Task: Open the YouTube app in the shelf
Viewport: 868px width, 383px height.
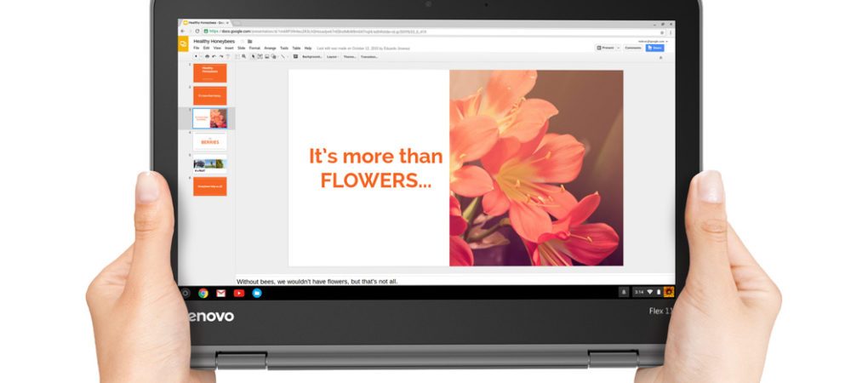Action: 239,293
